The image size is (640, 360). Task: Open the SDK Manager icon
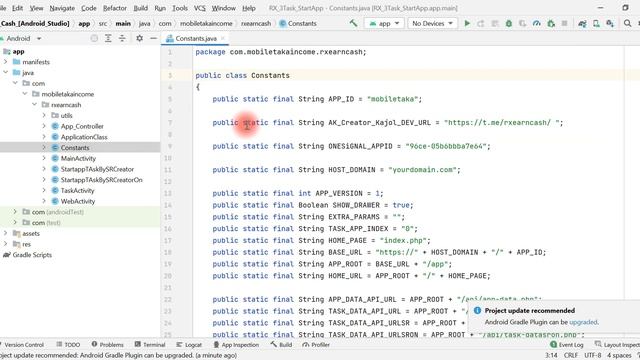coord(610,23)
